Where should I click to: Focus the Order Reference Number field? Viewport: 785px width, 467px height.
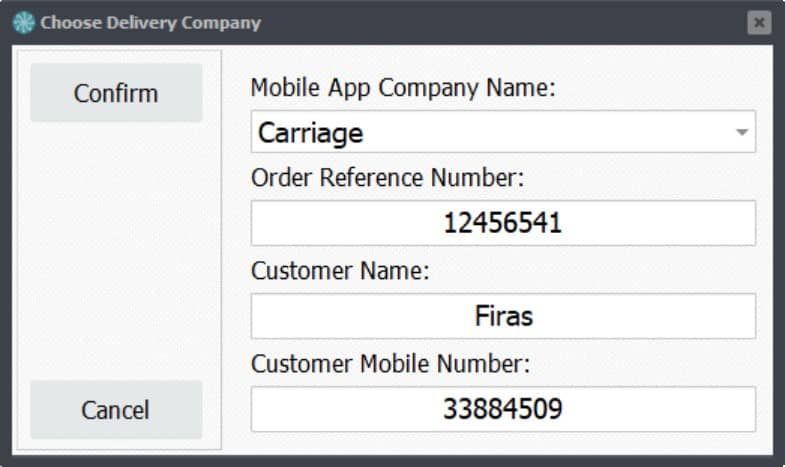coord(503,223)
